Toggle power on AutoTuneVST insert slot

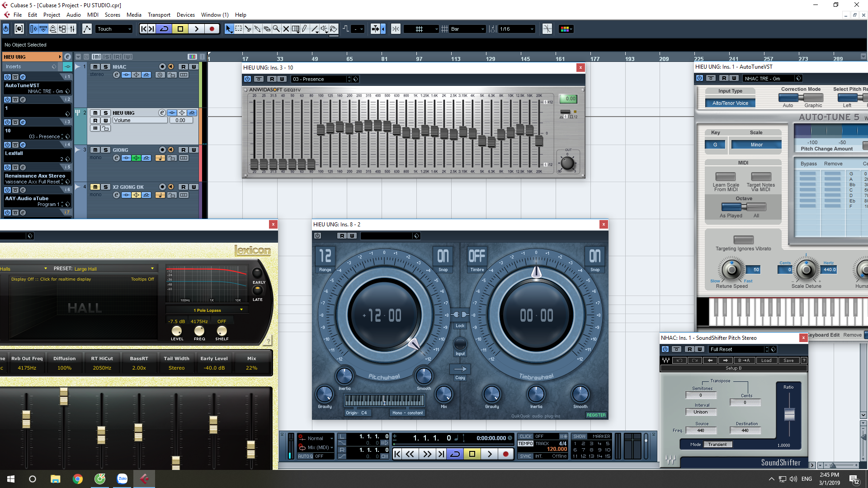tap(8, 77)
